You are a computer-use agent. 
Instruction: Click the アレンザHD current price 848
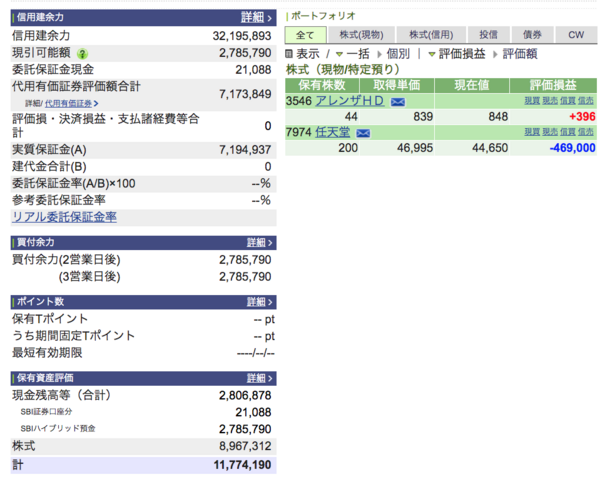pyautogui.click(x=498, y=117)
